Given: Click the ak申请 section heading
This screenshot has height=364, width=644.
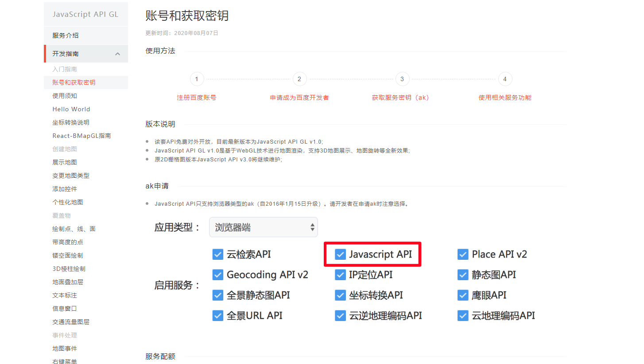Looking at the screenshot, I should point(157,186).
